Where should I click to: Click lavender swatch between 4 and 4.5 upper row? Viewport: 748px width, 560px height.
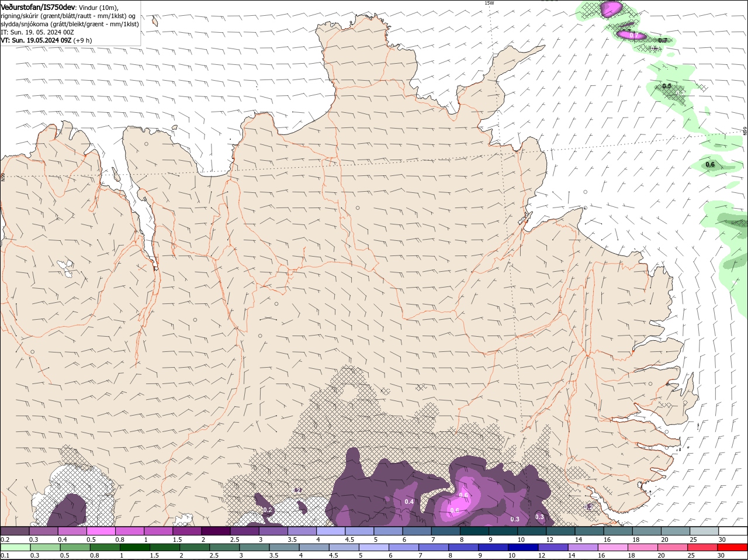point(331,531)
